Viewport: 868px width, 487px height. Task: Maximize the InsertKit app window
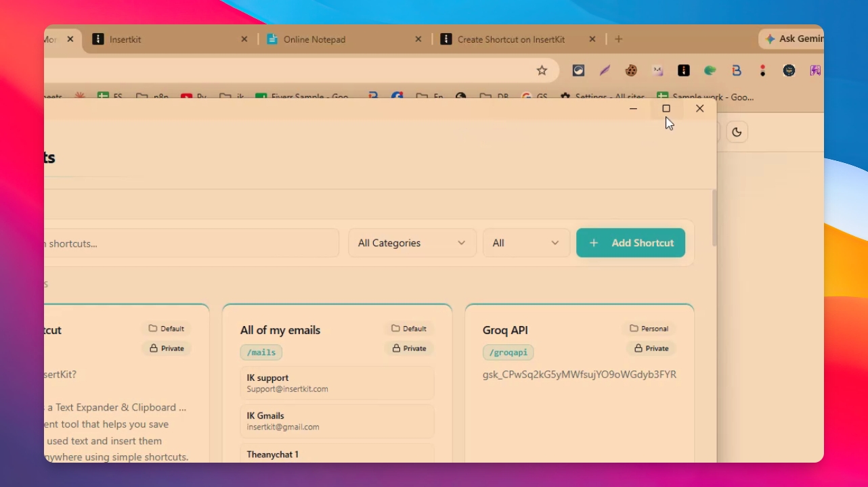pyautogui.click(x=666, y=108)
